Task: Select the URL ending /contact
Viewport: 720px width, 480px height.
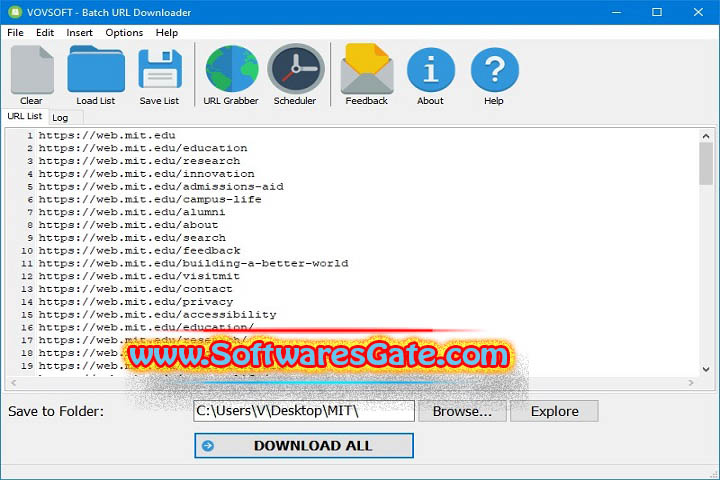Action: click(x=135, y=289)
